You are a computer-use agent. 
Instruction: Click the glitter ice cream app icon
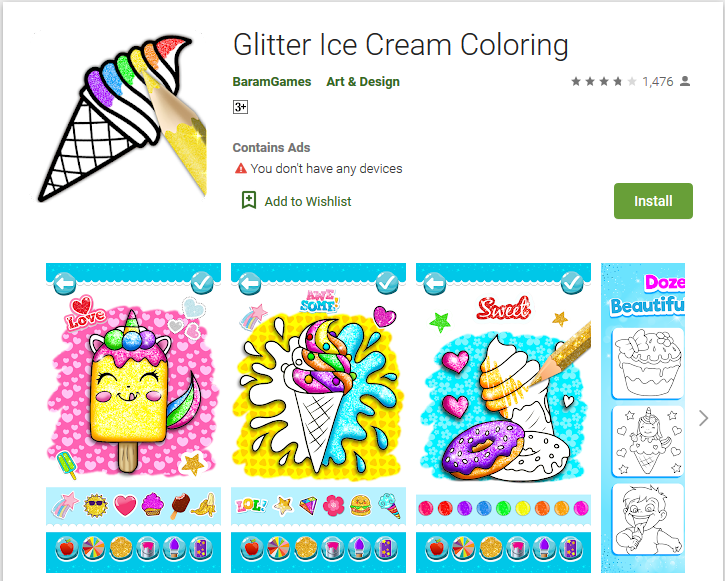[x=122, y=116]
